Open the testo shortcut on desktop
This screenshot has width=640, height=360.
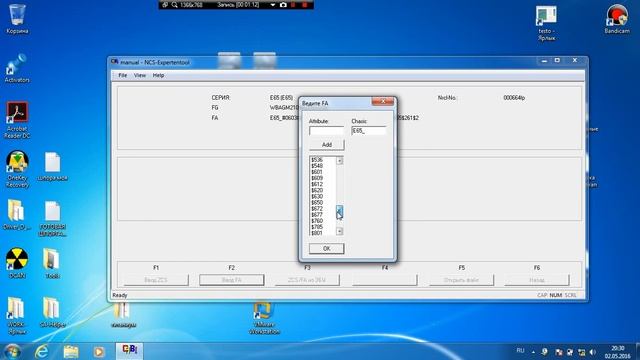coord(546,23)
